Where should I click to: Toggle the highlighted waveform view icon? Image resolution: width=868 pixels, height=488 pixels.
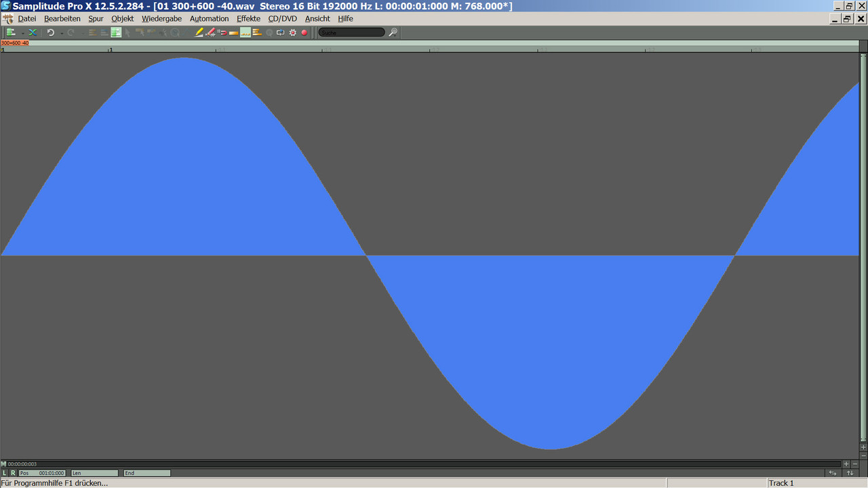[x=245, y=32]
